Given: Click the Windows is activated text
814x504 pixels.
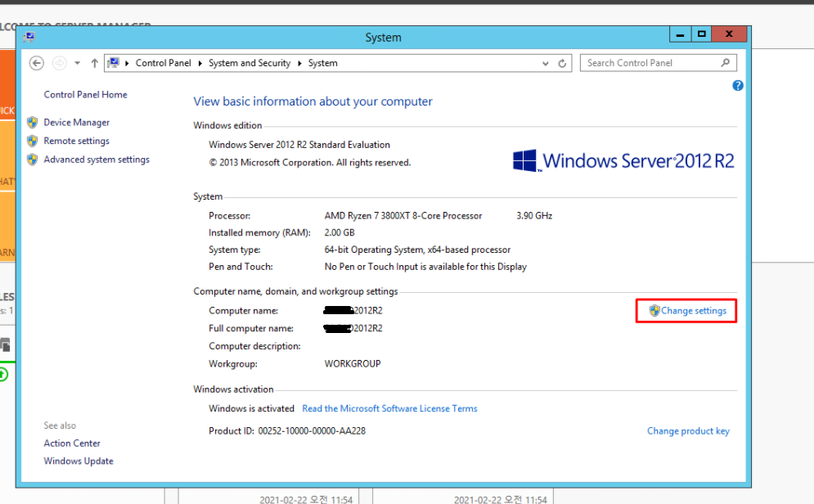Looking at the screenshot, I should [251, 408].
